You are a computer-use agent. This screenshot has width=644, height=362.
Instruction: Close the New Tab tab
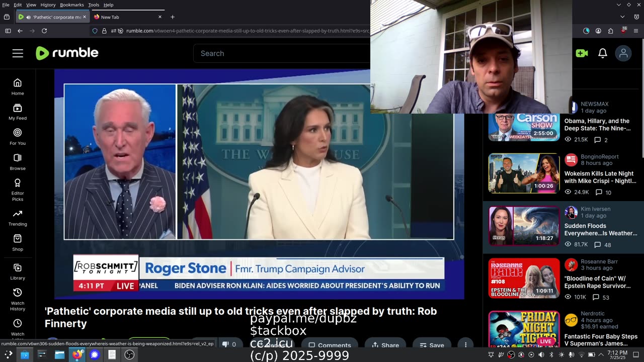160,17
